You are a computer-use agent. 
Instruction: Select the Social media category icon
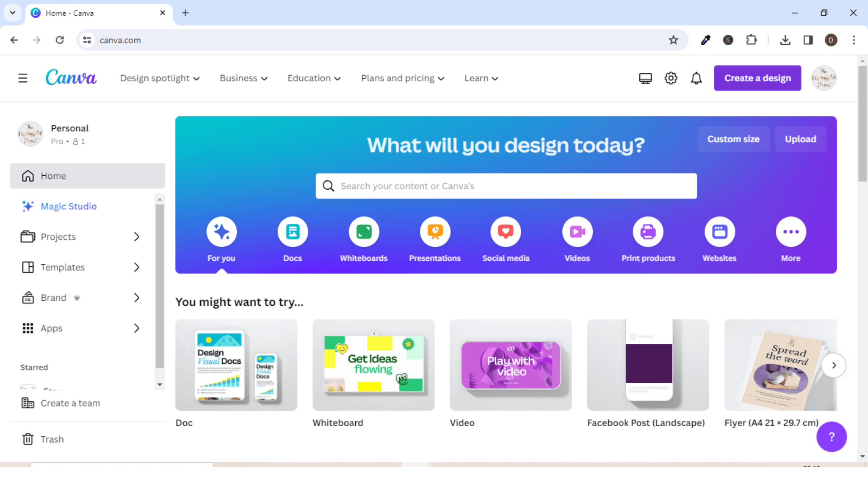point(506,232)
